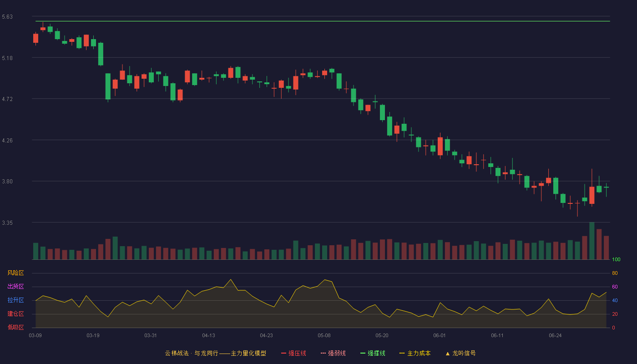The height and width of the screenshot is (364, 637).
Task: Select the 3.35 price axis label
Action: pyautogui.click(x=7, y=223)
